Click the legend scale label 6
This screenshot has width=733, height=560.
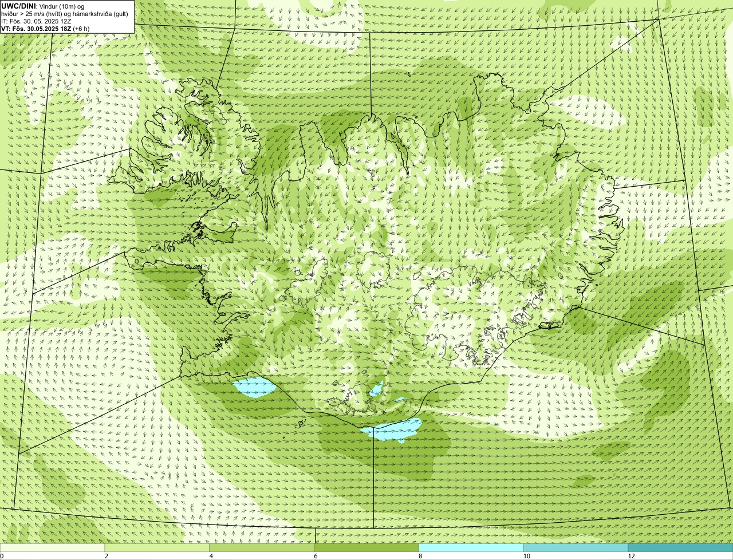click(315, 556)
